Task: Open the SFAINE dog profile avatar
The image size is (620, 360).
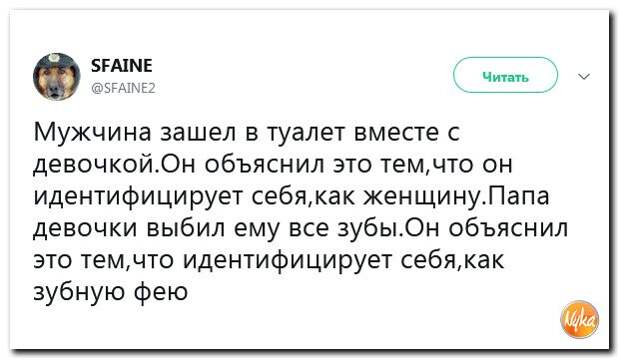Action: pyautogui.click(x=57, y=76)
